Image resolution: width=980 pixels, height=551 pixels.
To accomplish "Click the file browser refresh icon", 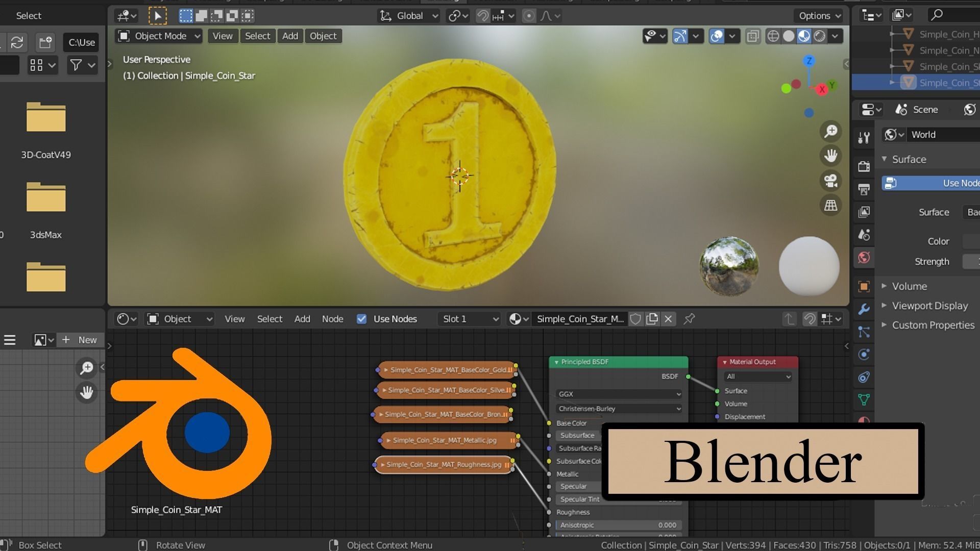I will (x=17, y=42).
